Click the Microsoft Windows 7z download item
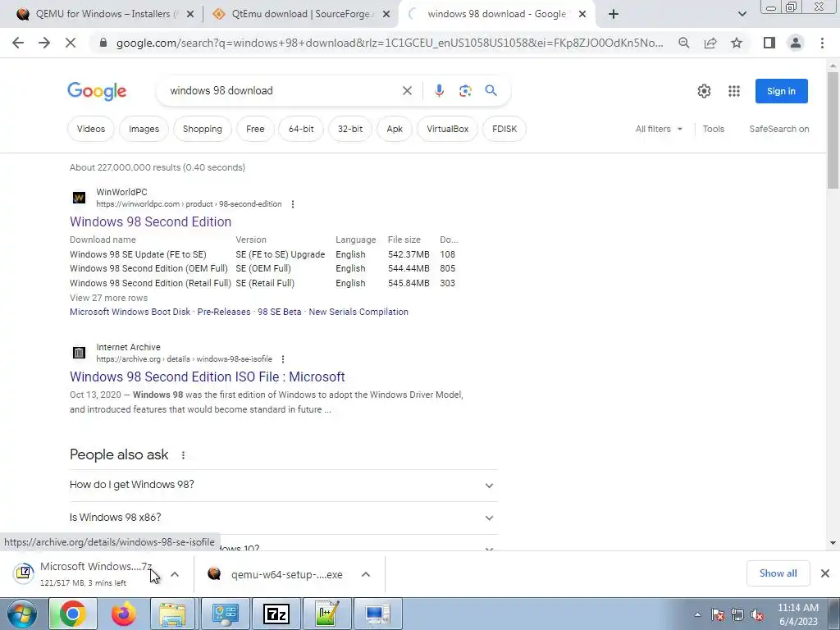The image size is (840, 630). 95,573
